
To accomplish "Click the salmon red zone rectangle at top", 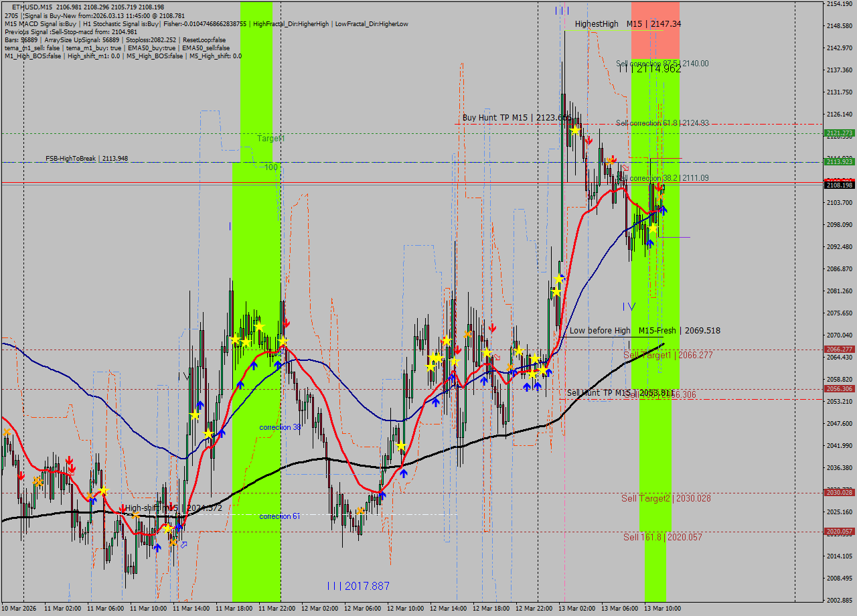I will pos(655,30).
